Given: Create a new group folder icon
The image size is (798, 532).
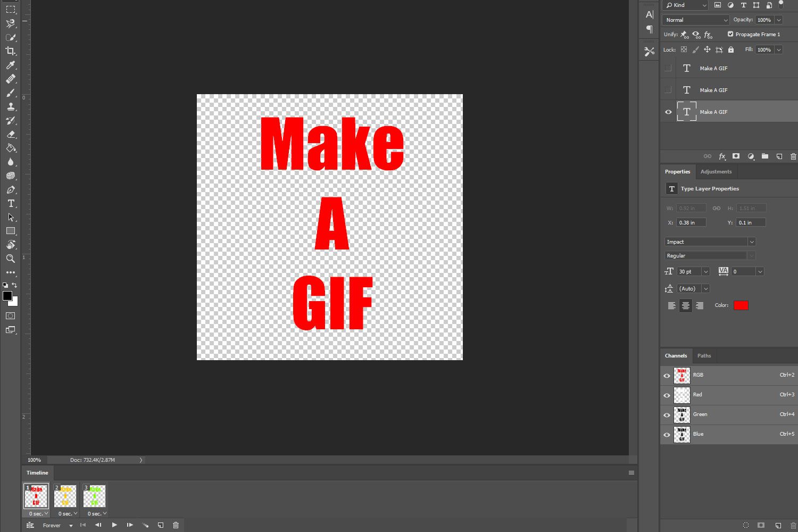Looking at the screenshot, I should tap(764, 156).
